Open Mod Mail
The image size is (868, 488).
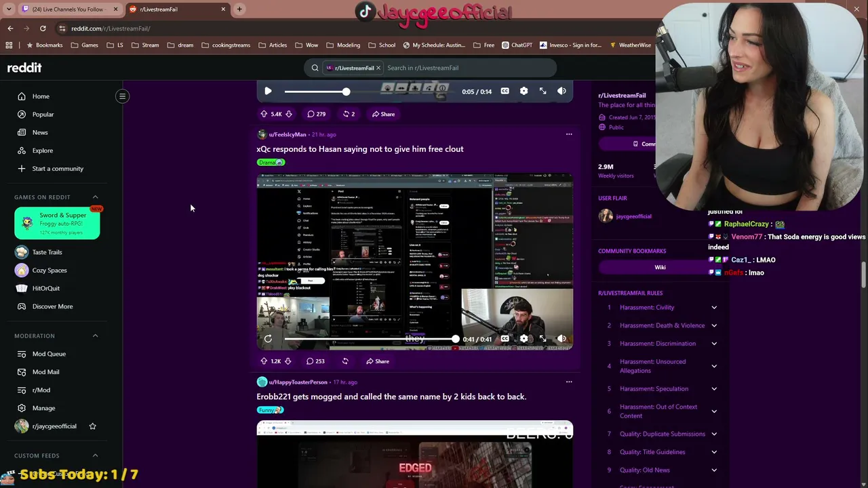tap(45, 372)
